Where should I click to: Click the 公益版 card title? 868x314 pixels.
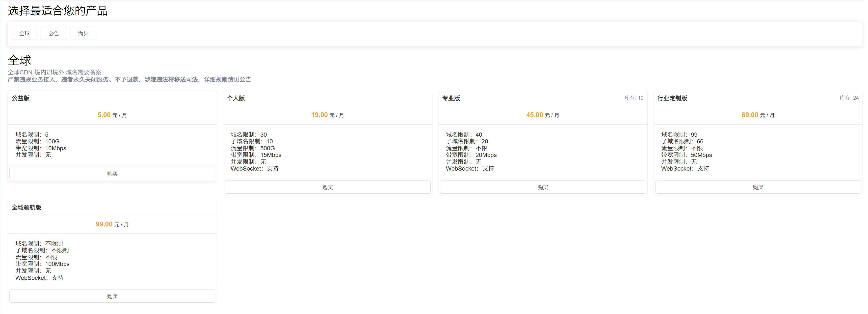pos(20,98)
